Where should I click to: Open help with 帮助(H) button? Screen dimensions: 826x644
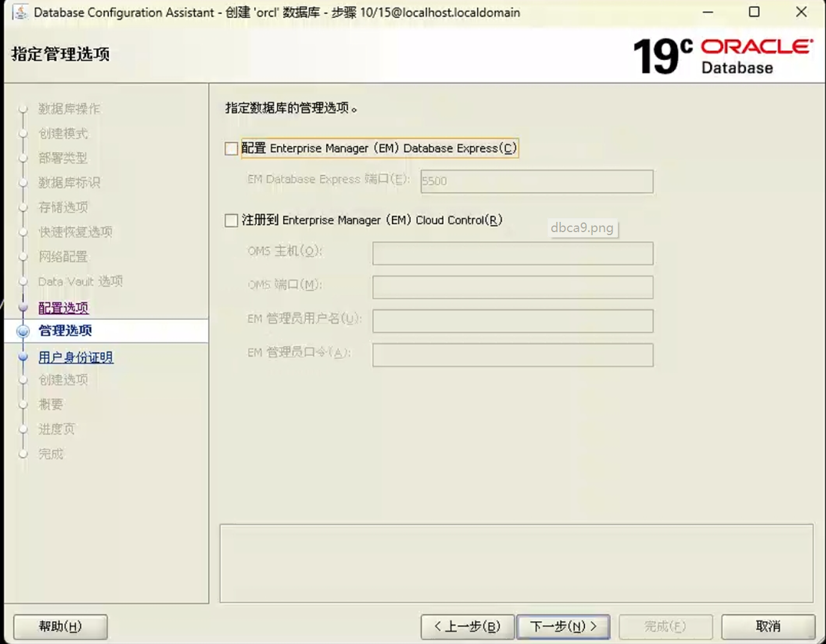point(60,627)
